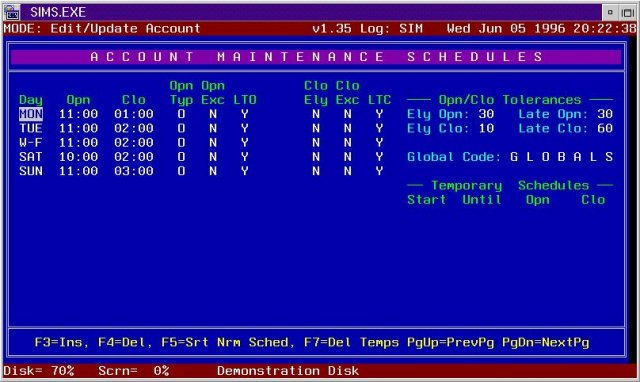The image size is (640, 382).
Task: Click PgDn=NextPg in the footer
Action: pos(546,342)
